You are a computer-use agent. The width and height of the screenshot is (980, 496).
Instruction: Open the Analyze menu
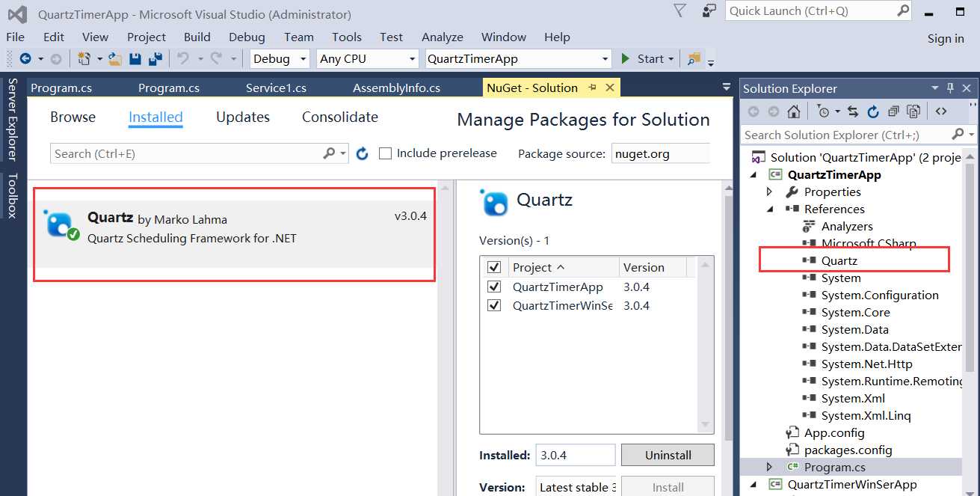tap(443, 37)
